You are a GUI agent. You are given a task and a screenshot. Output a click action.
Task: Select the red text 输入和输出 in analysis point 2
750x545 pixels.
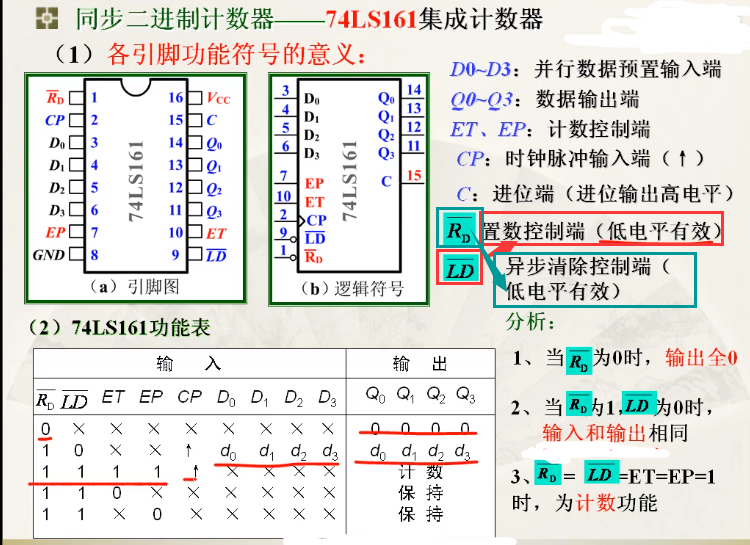(x=595, y=433)
